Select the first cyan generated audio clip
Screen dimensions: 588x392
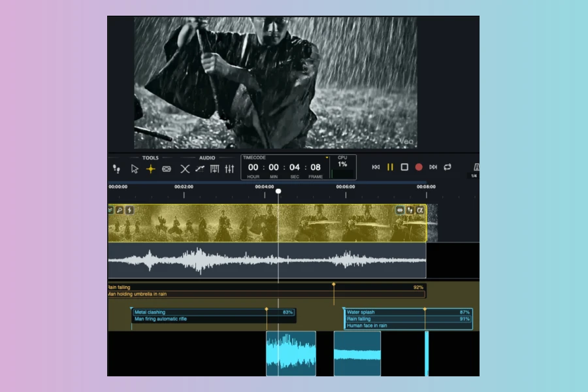point(291,353)
